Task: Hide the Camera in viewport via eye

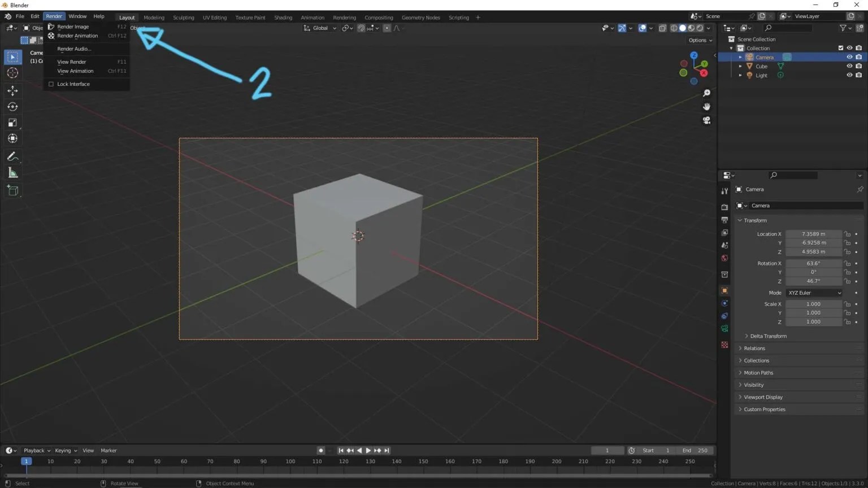Action: tap(849, 57)
